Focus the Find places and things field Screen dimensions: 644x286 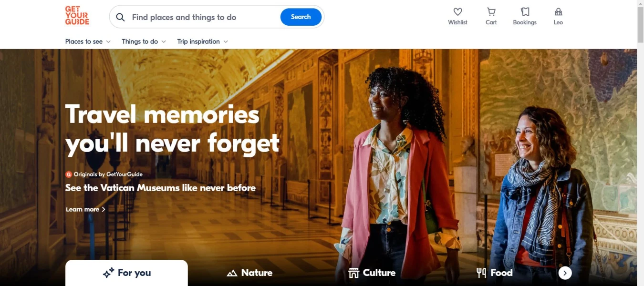point(203,17)
